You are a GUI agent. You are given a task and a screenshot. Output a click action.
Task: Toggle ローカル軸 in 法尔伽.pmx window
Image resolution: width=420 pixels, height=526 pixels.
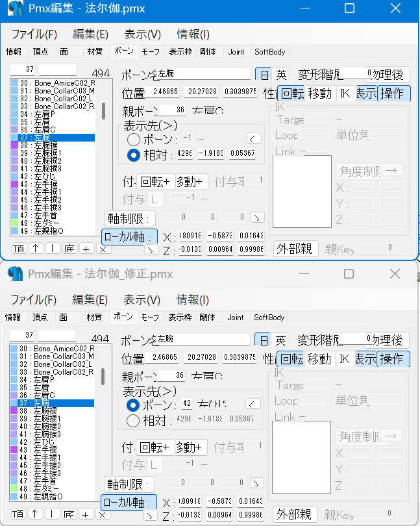pyautogui.click(x=129, y=237)
